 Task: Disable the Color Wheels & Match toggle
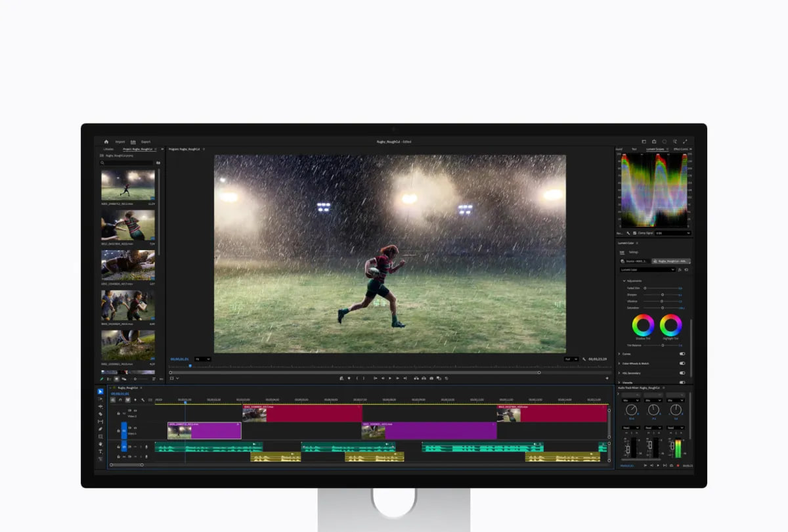[682, 363]
